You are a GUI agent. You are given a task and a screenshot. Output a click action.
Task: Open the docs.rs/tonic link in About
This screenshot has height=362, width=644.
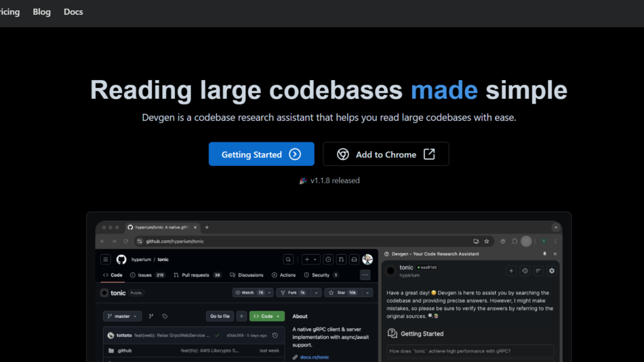coord(314,357)
